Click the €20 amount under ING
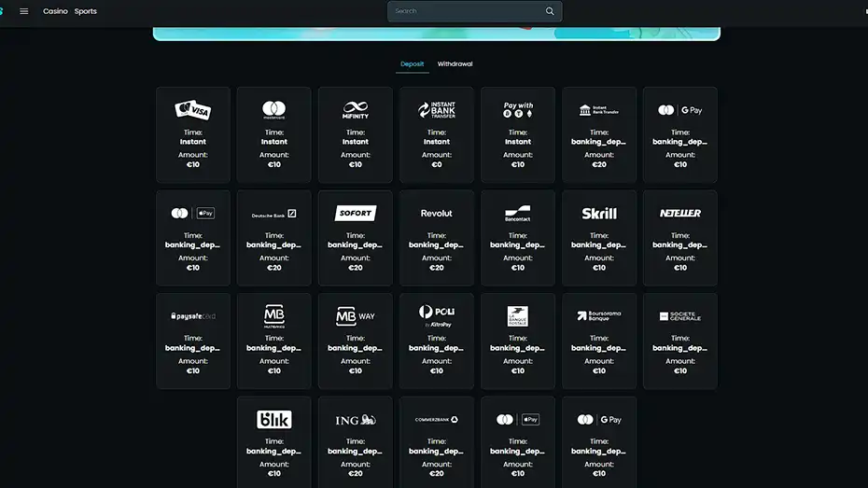868x488 pixels. pos(356,474)
